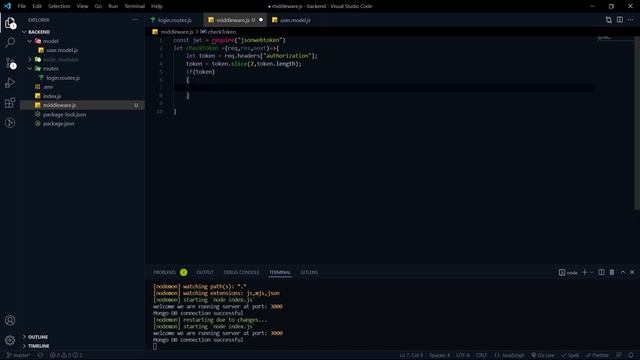Open new terminal launch profile dropdown
The width and height of the screenshot is (640, 360).
click(591, 272)
